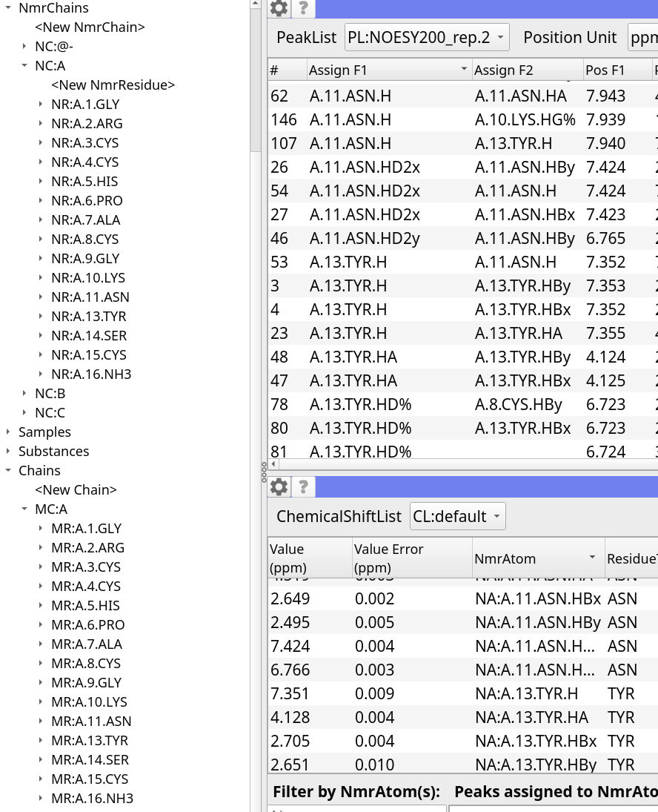
Task: Open settings gear in peak list module
Action: pyautogui.click(x=279, y=8)
